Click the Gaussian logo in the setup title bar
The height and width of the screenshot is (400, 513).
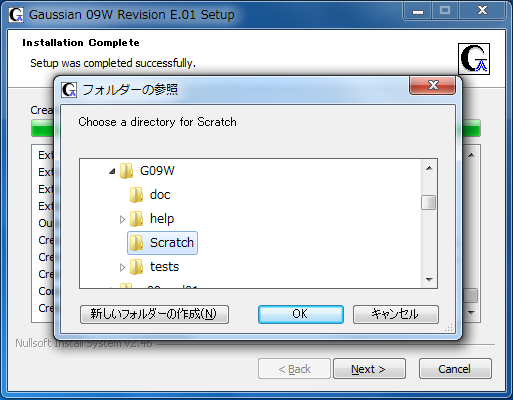coord(16,15)
